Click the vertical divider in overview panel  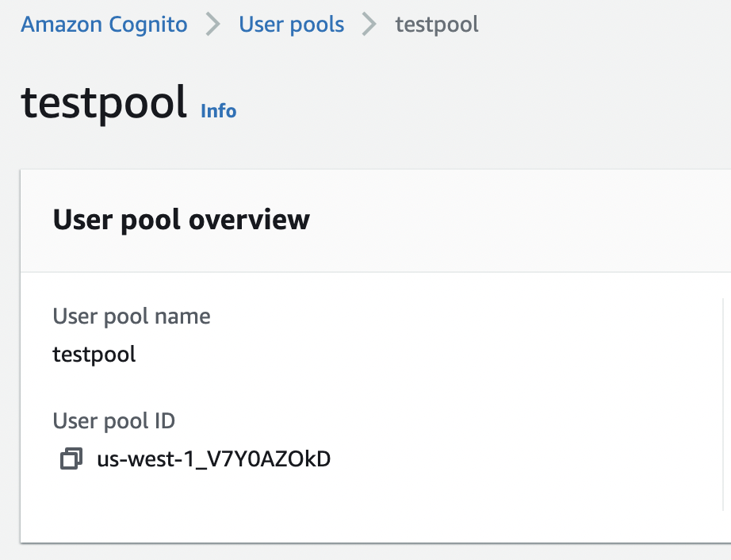pos(723,405)
